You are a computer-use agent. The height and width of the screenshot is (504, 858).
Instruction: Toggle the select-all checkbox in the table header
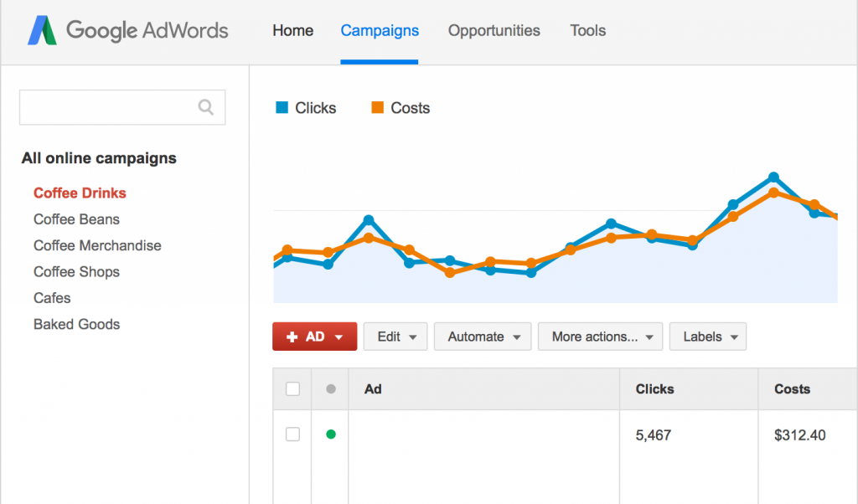tap(292, 388)
